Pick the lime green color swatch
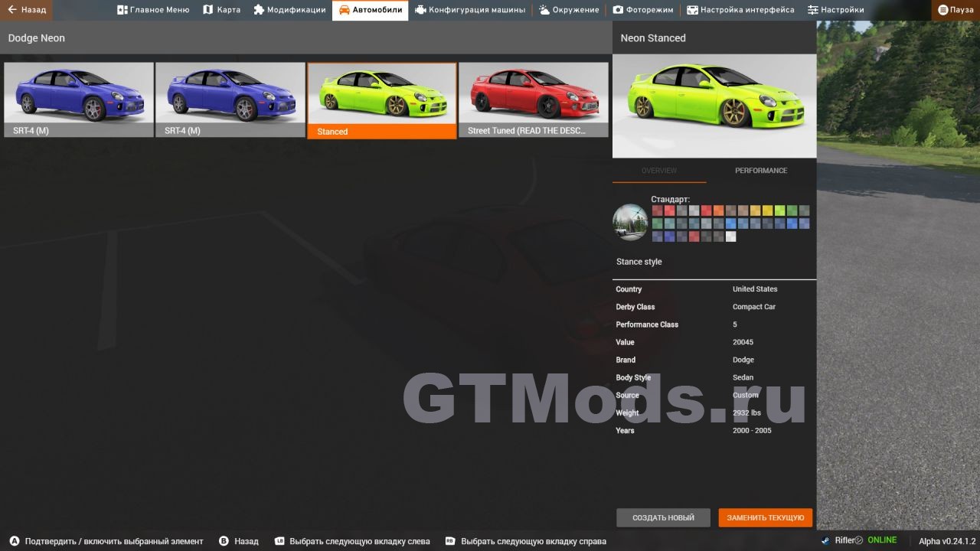Screen dimensions: 980x551 point(779,210)
